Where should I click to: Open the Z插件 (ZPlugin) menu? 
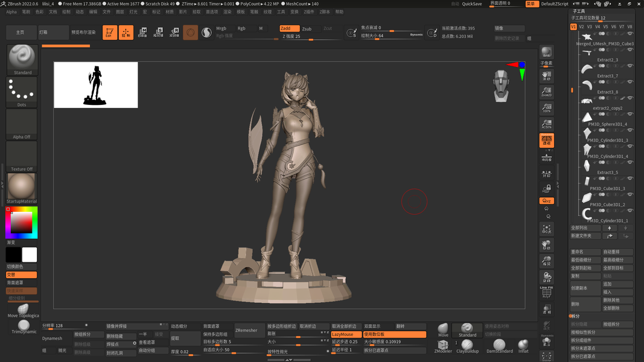coord(308,12)
